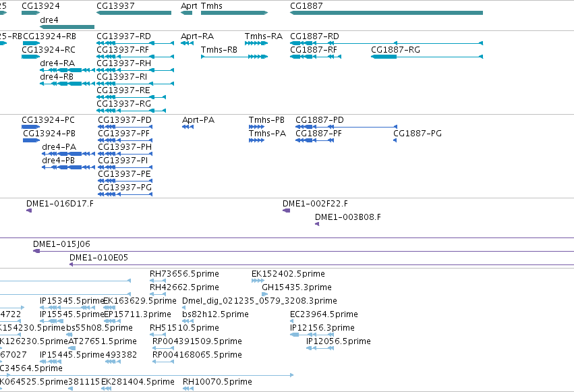The width and height of the screenshot is (574, 392).
Task: Click EST EC23964.5prime
Action: click(x=324, y=315)
